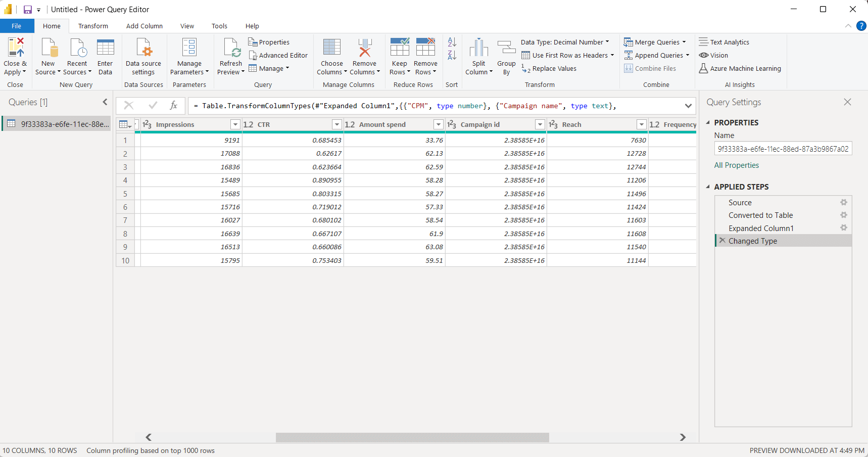
Task: Switch to the Help tab
Action: click(x=252, y=26)
